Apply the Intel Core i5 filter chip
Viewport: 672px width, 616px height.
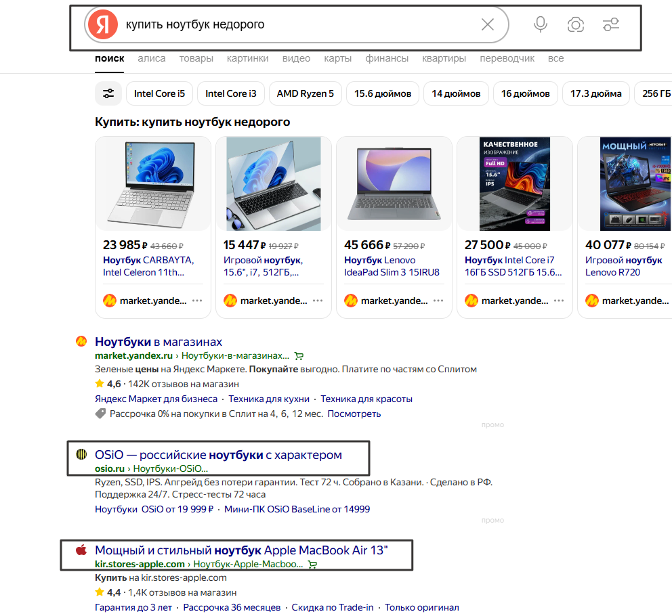coord(159,93)
